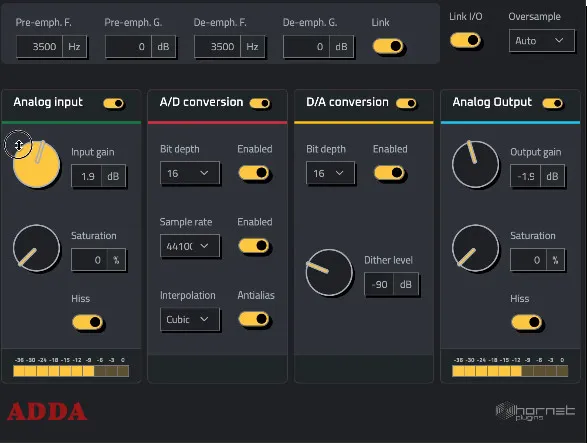Click the 'A/D conversion' section title
587x443 pixels.
coord(201,102)
